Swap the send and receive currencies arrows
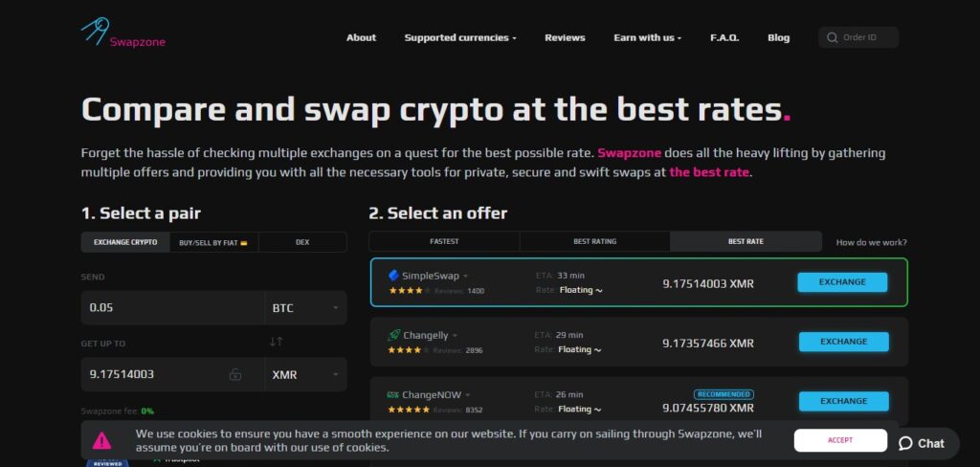 [x=277, y=342]
